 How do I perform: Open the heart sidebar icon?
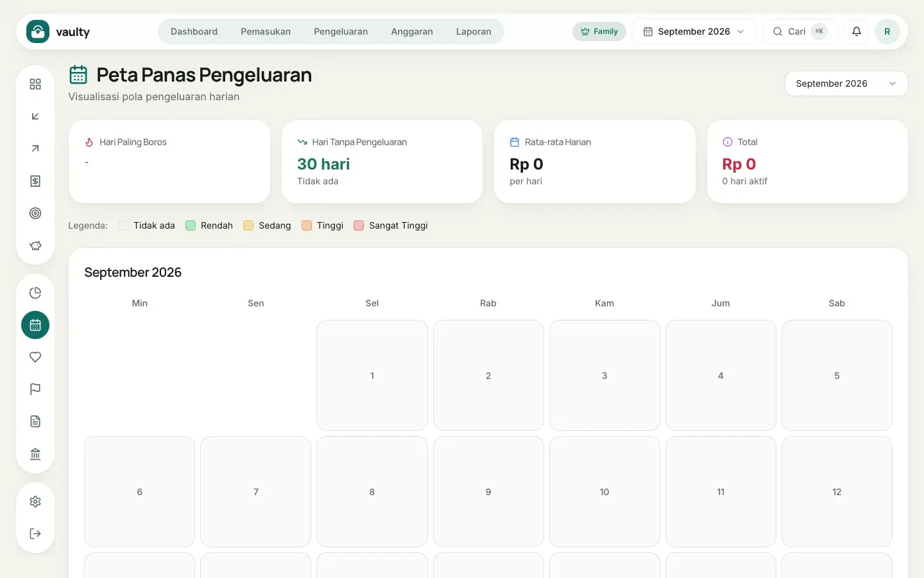pos(35,357)
